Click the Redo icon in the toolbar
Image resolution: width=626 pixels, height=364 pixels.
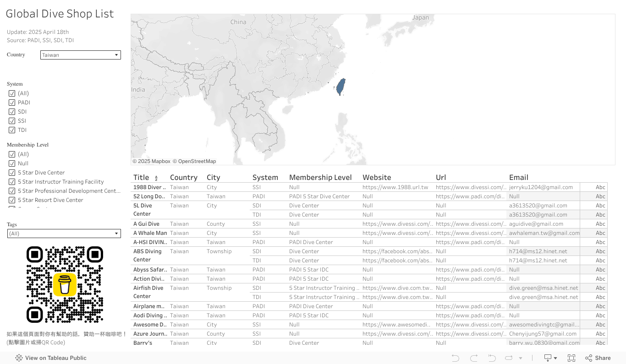tap(474, 358)
